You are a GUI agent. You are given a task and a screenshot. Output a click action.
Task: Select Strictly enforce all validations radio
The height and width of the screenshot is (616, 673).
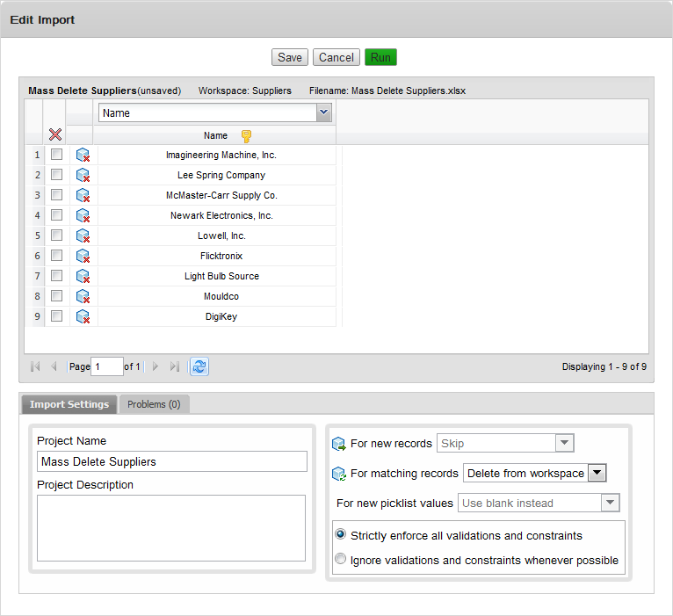pos(340,534)
